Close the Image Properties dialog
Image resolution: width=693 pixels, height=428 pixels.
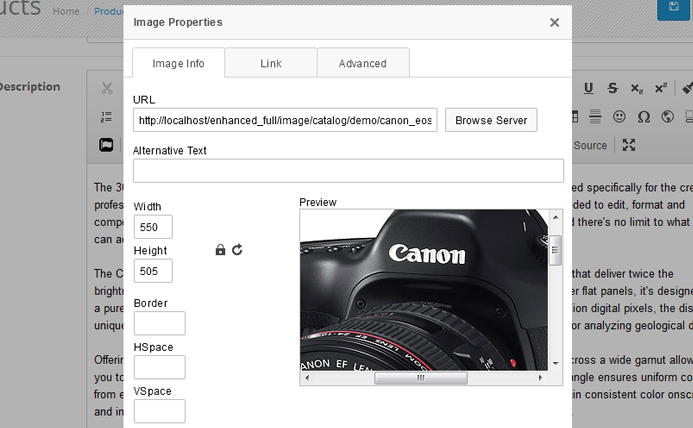(x=554, y=23)
